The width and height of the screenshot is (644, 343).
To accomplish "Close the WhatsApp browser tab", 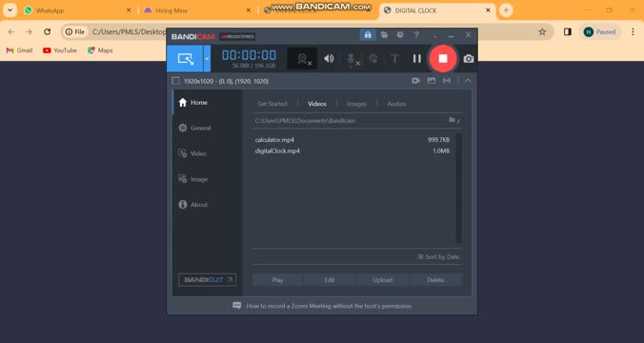I will (129, 10).
